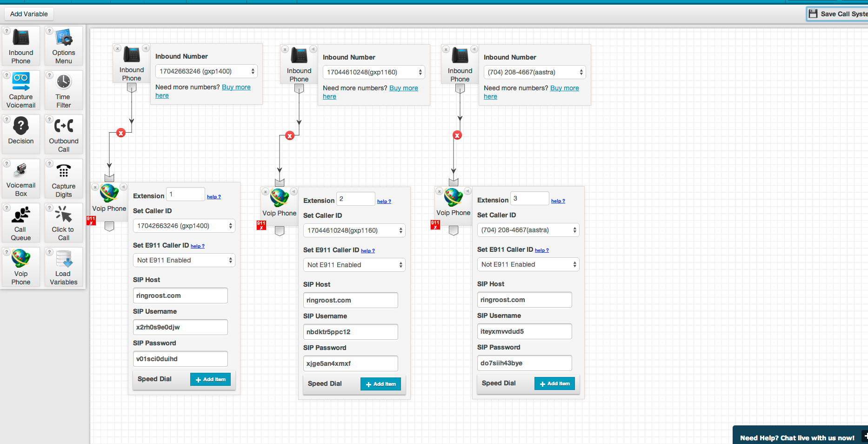This screenshot has width=868, height=444.
Task: Pick the Voicemail Box tool
Action: click(21, 178)
